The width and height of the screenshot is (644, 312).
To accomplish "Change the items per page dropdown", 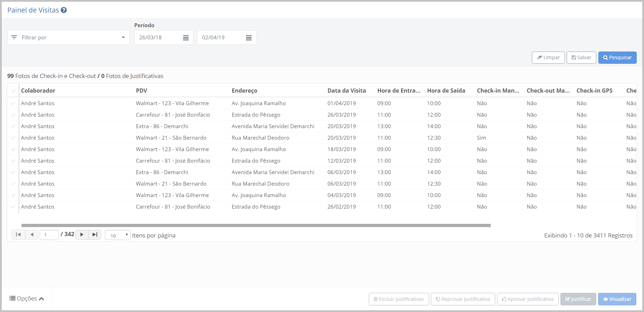I will click(x=117, y=235).
